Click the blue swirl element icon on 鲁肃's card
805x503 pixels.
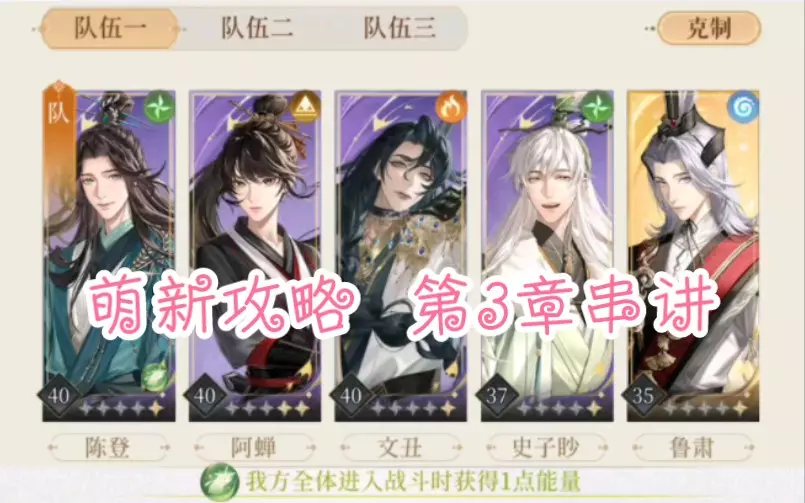(743, 107)
